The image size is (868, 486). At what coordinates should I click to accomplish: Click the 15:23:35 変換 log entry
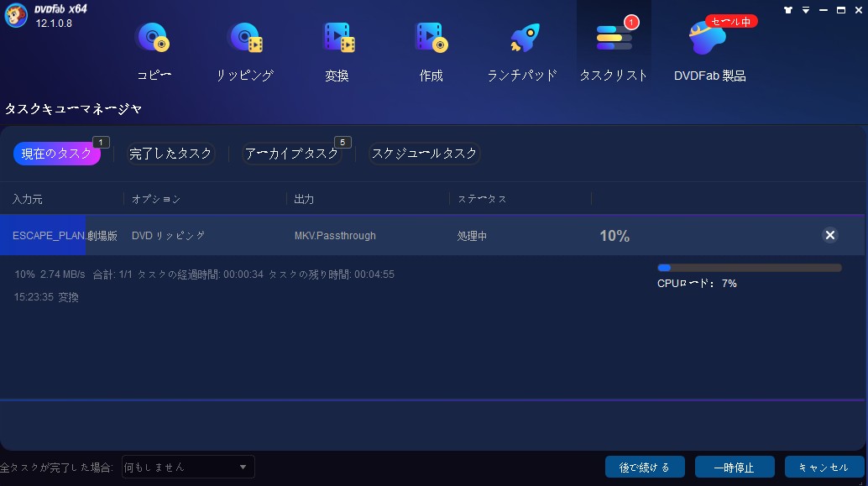pos(46,297)
